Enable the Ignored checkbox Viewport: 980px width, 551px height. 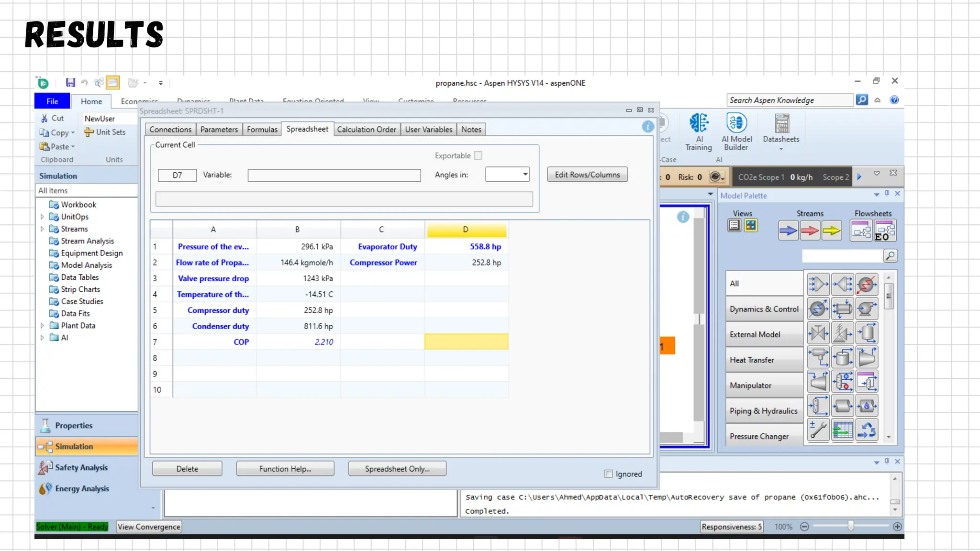click(609, 474)
